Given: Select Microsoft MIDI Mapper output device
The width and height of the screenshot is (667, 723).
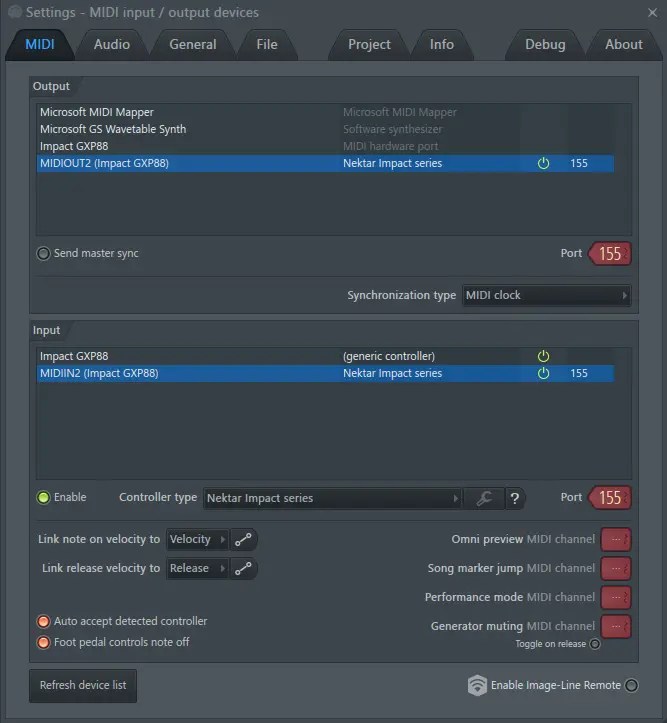Looking at the screenshot, I should 325,112.
